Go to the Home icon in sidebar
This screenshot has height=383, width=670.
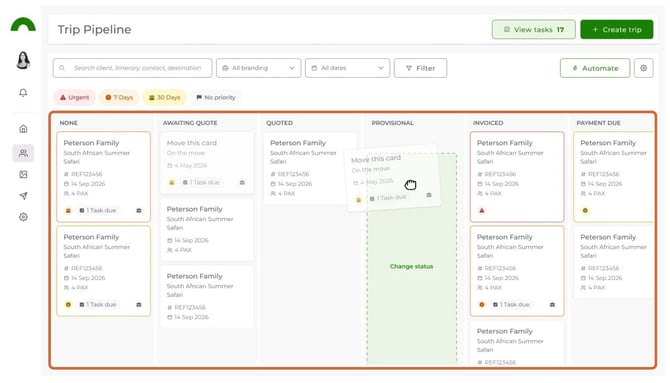coord(24,129)
